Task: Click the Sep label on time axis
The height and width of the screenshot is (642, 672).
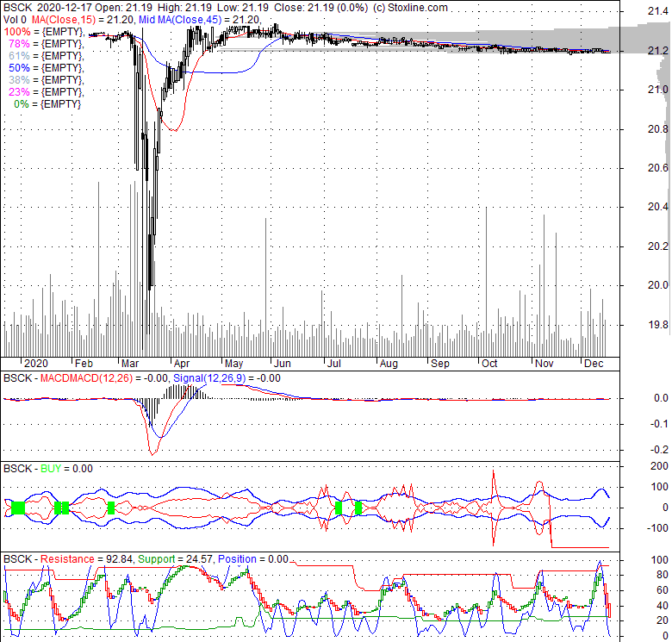Action: click(x=440, y=364)
